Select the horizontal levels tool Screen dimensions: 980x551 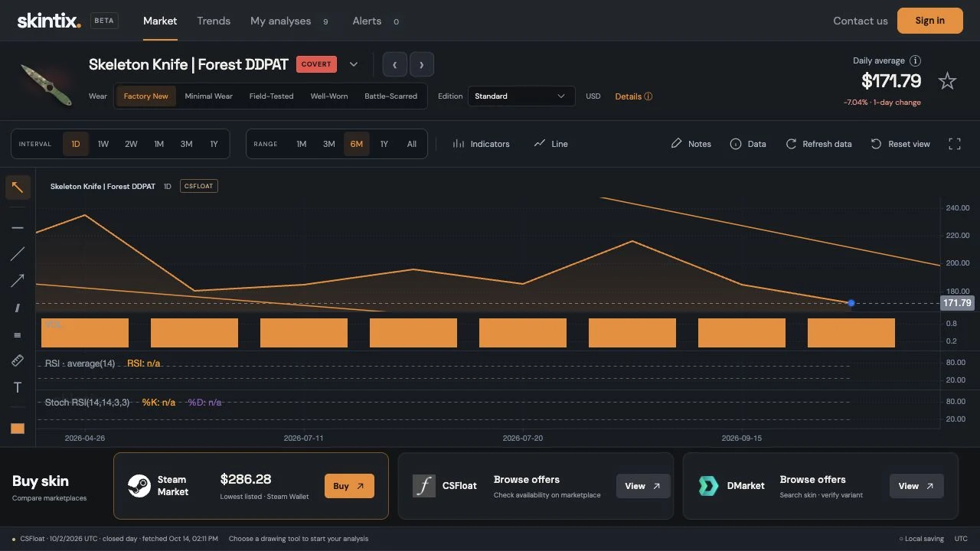coord(18,334)
